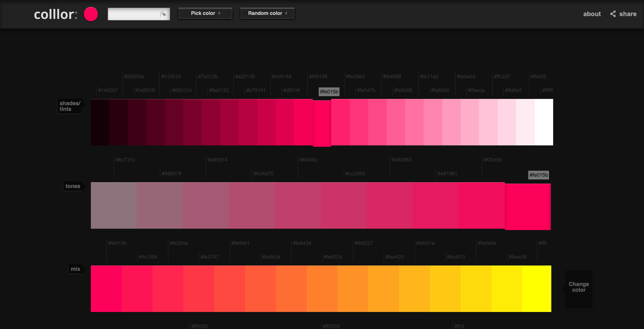The height and width of the screenshot is (329, 644).
Task: Select highlighted #fe015b swatch in tones row
Action: [528, 207]
